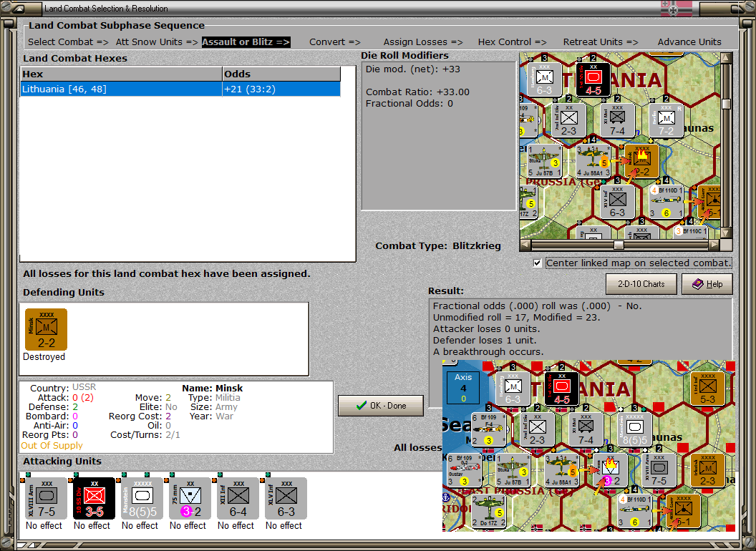Click the A breakthrough occurs result line
The image size is (756, 551).
pos(488,352)
